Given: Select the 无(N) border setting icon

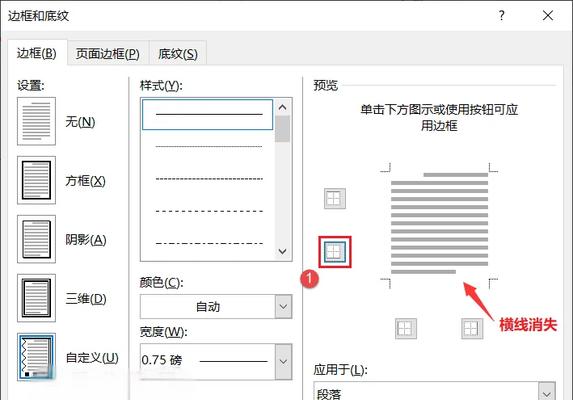Looking at the screenshot, I should click(36, 121).
